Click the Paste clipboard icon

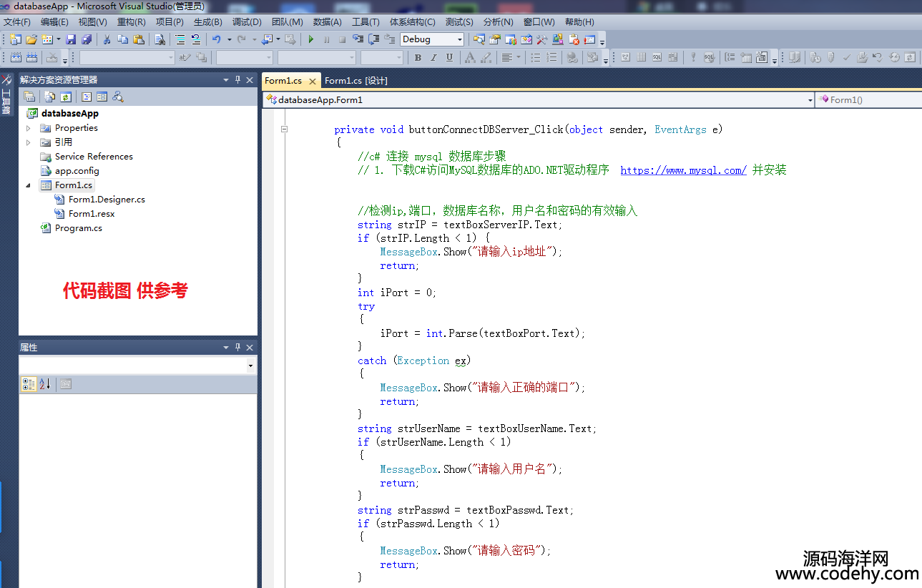[x=138, y=39]
